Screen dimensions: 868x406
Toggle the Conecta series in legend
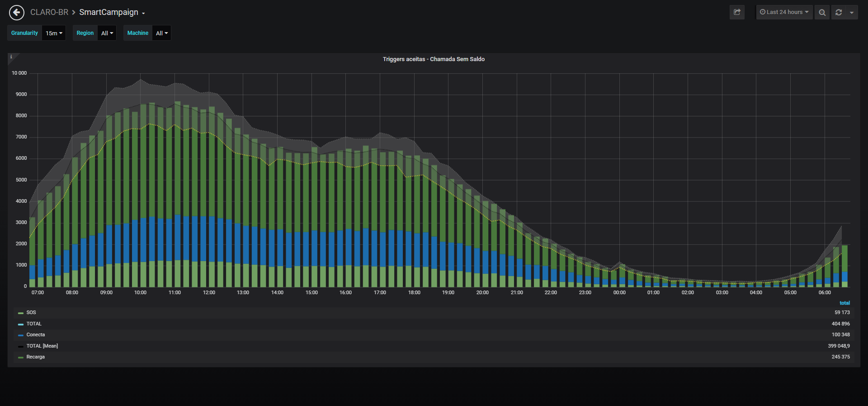coord(36,335)
